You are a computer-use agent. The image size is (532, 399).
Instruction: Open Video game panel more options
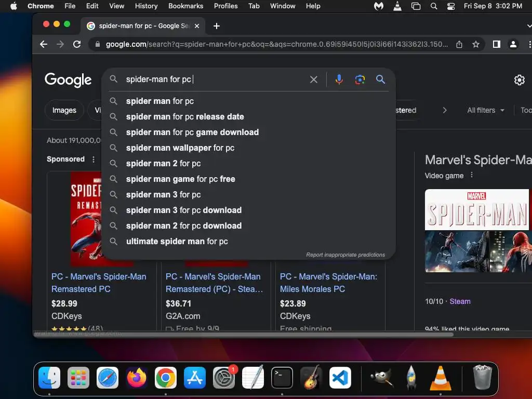(471, 175)
